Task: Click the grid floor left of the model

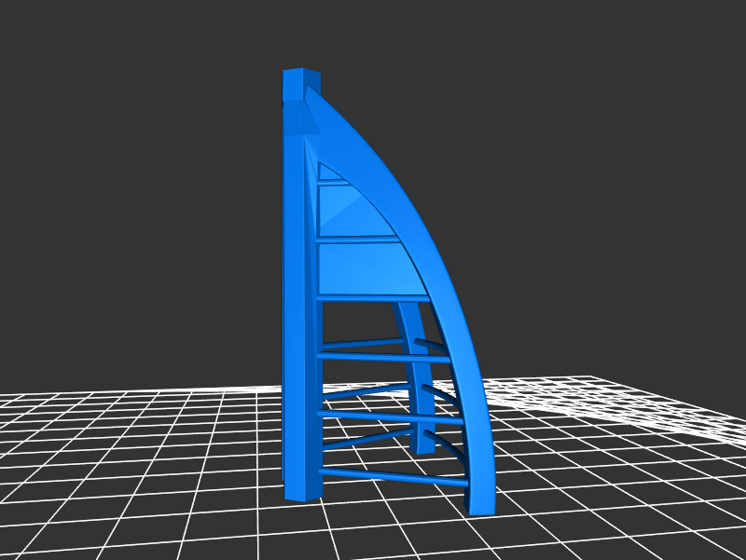Action: click(140, 447)
